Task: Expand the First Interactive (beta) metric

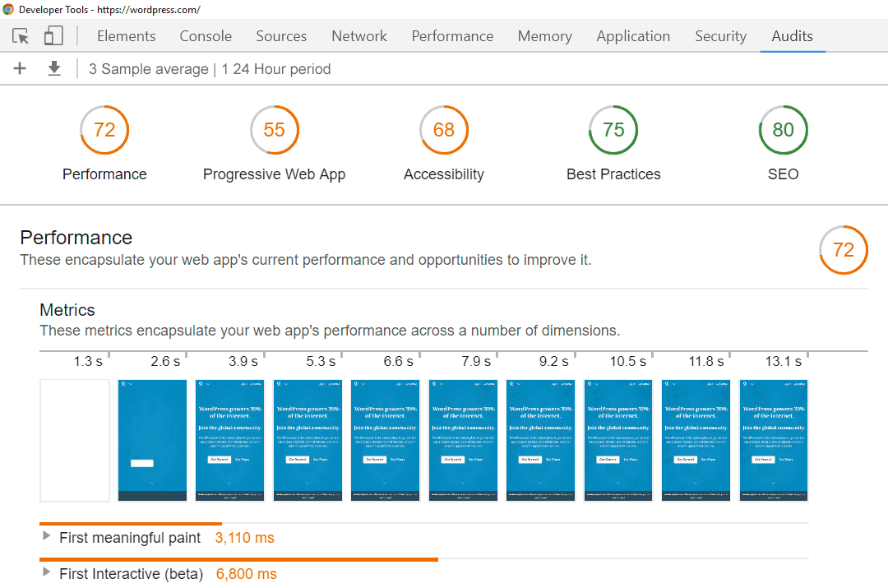Action: tap(46, 573)
